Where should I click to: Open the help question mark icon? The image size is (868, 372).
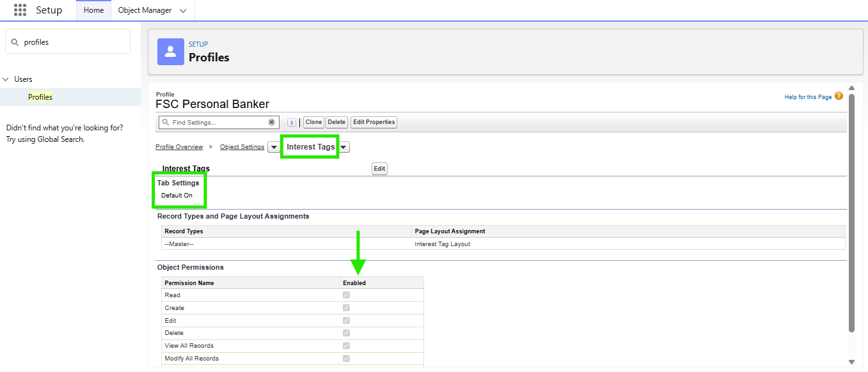(839, 97)
